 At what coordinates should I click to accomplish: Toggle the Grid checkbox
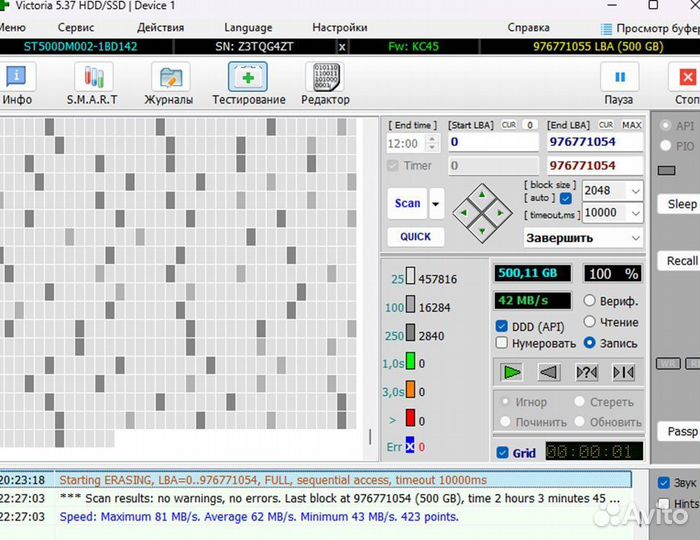pos(502,453)
